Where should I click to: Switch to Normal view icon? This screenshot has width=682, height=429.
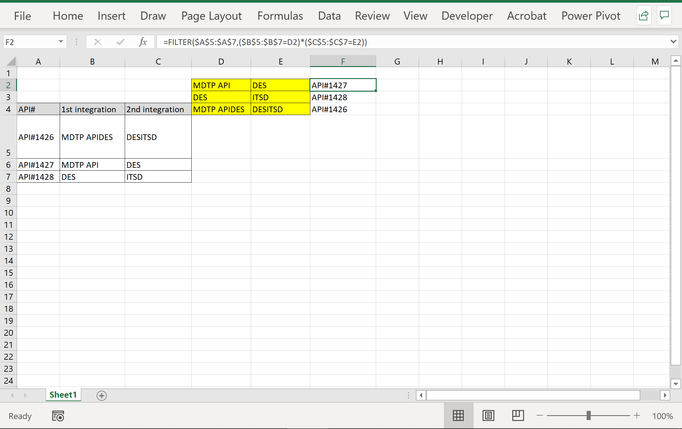458,416
